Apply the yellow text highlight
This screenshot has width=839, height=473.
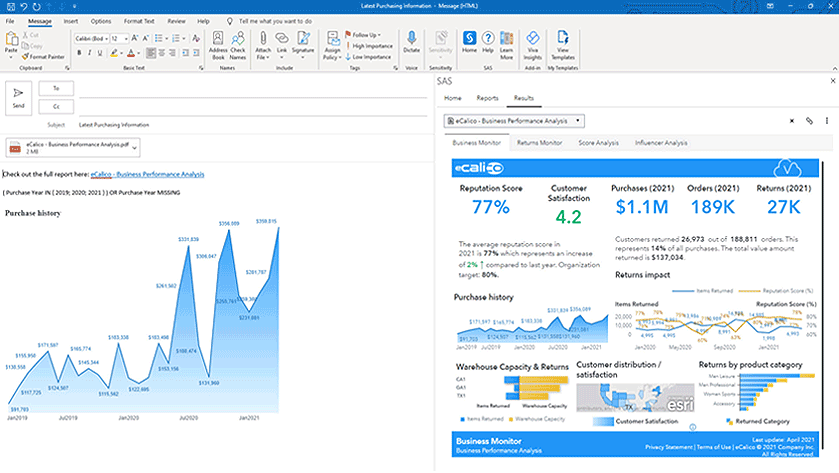point(113,53)
